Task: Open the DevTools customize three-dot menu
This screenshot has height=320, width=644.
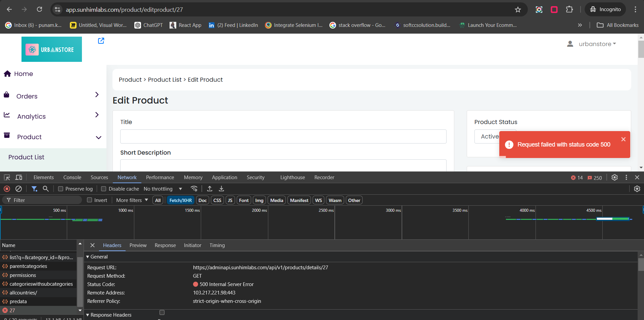Action: tap(626, 177)
